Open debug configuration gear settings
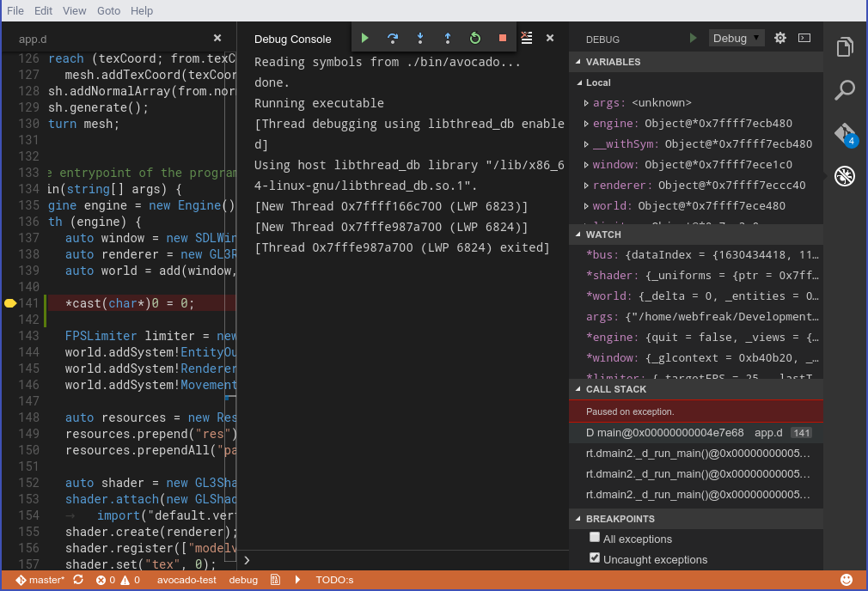The height and width of the screenshot is (591, 868). coord(780,38)
